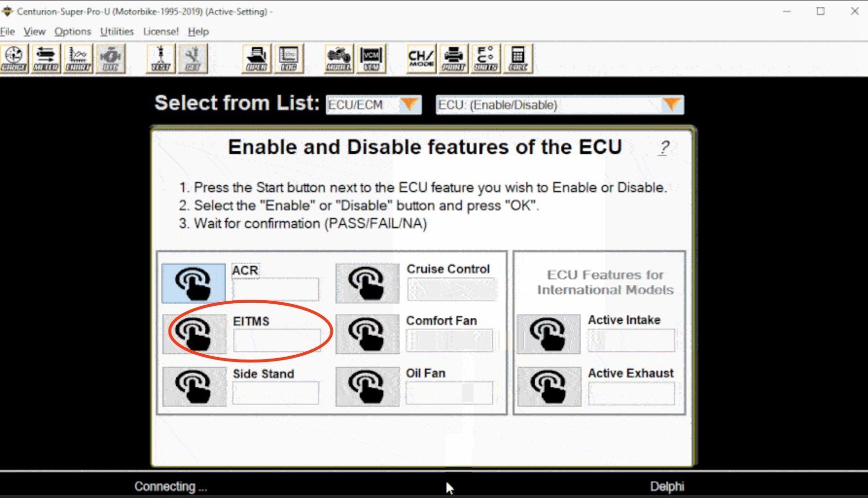The image size is (868, 498).
Task: Expand the ECU/ECM dropdown list
Action: (409, 104)
